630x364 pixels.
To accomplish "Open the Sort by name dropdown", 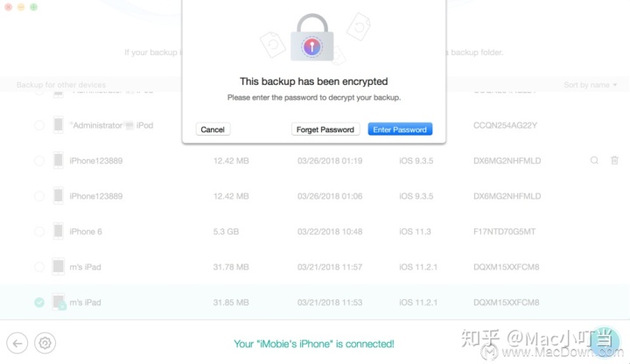I will click(590, 85).
